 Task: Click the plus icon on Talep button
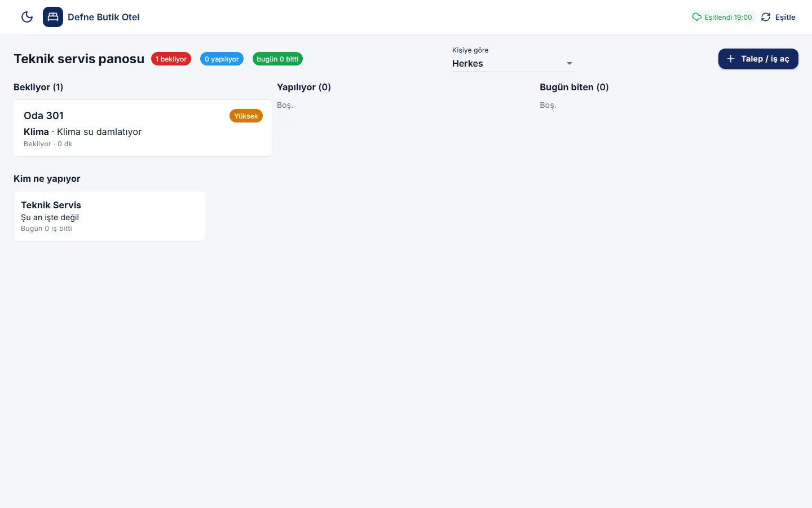tap(731, 59)
